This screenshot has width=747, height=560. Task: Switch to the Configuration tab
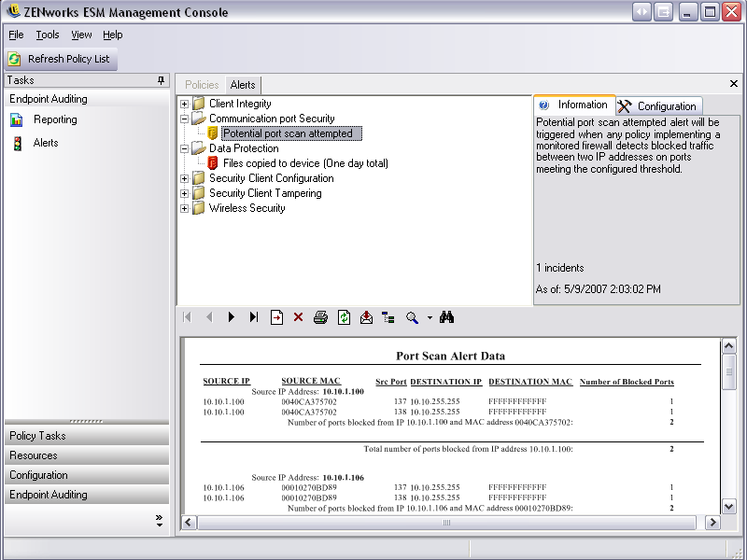click(659, 106)
